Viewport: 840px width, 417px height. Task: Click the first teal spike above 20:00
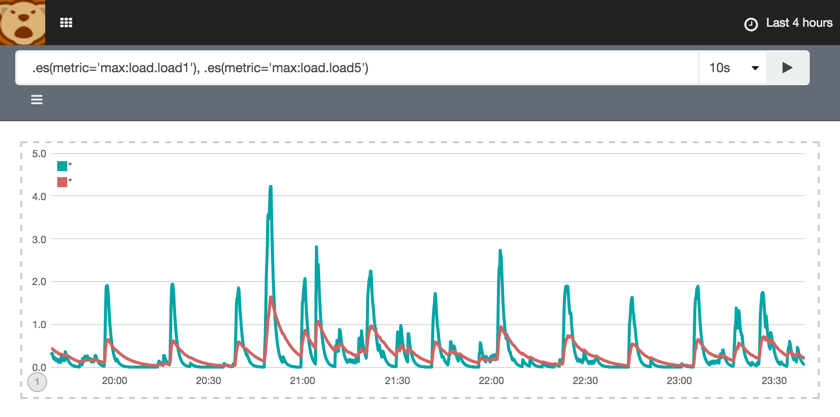[107, 287]
